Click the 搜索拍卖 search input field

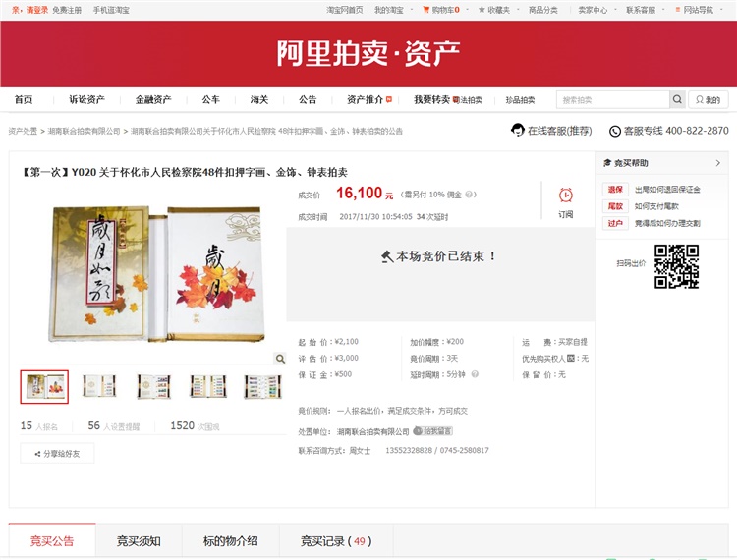612,100
